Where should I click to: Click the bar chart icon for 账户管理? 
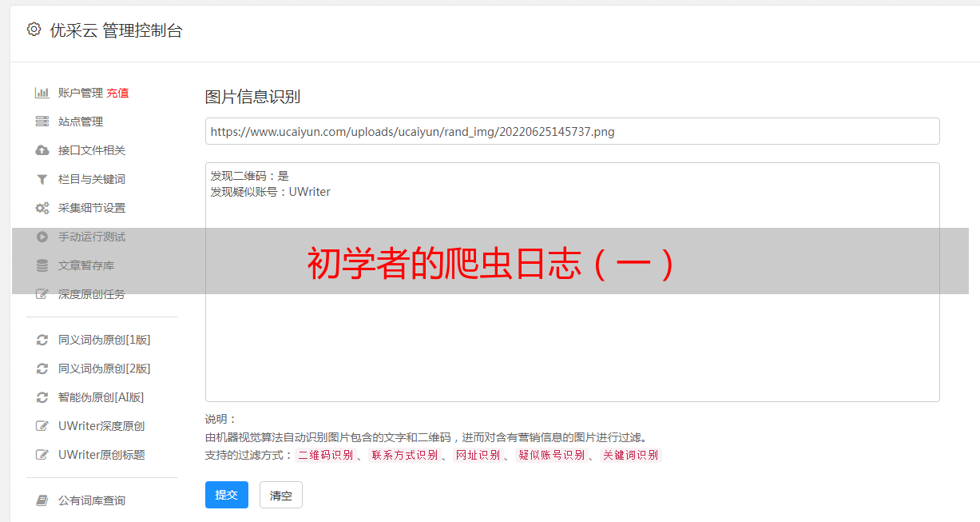point(42,93)
